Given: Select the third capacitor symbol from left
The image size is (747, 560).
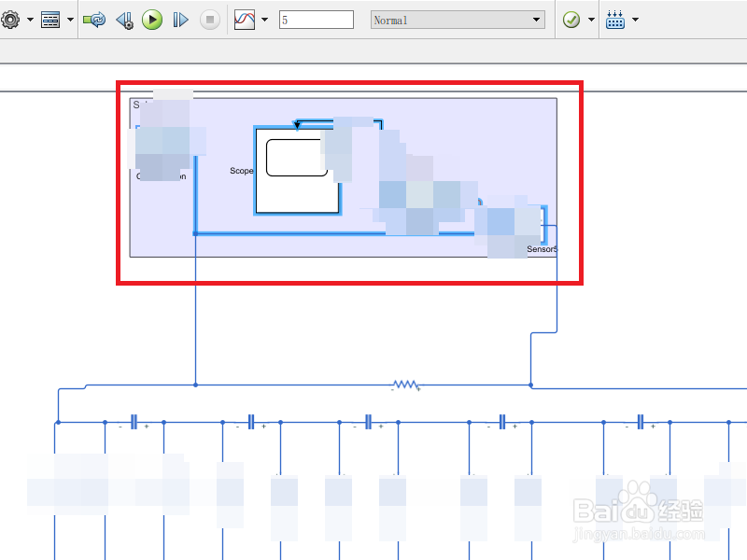Looking at the screenshot, I should pos(368,422).
